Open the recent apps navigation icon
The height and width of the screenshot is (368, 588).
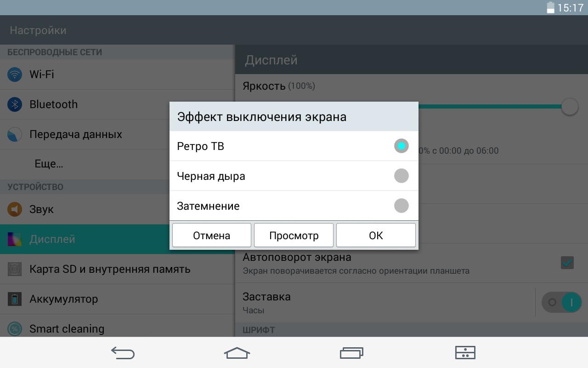351,353
